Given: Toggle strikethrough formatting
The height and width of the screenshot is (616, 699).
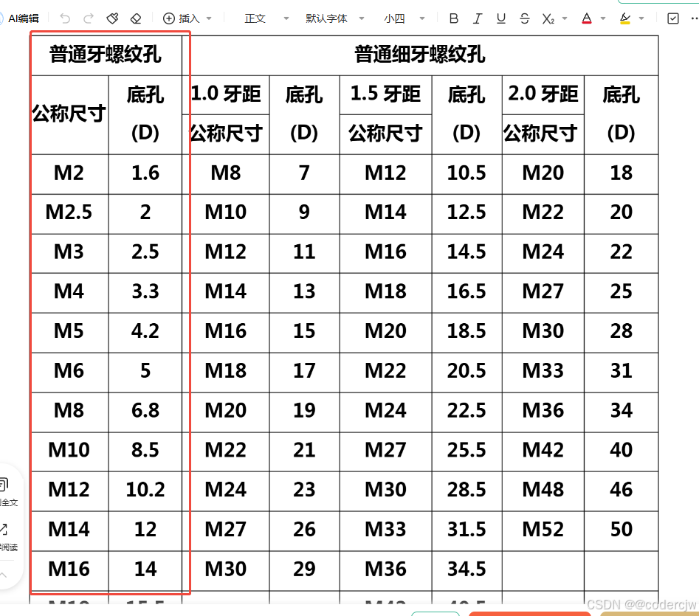Looking at the screenshot, I should click(x=525, y=18).
